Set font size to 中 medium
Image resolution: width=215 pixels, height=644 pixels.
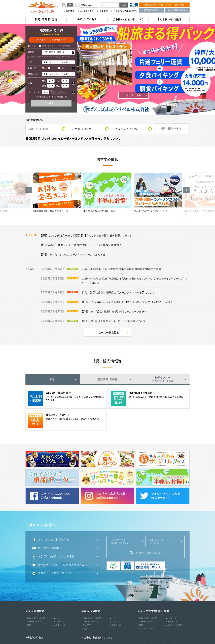pyautogui.click(x=70, y=5)
